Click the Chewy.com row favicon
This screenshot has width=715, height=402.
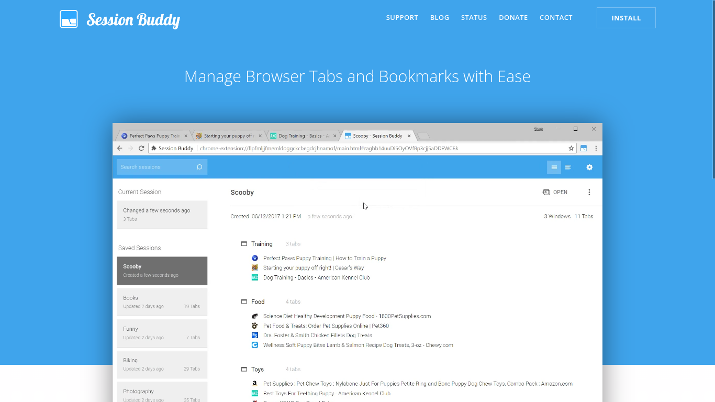(x=255, y=345)
